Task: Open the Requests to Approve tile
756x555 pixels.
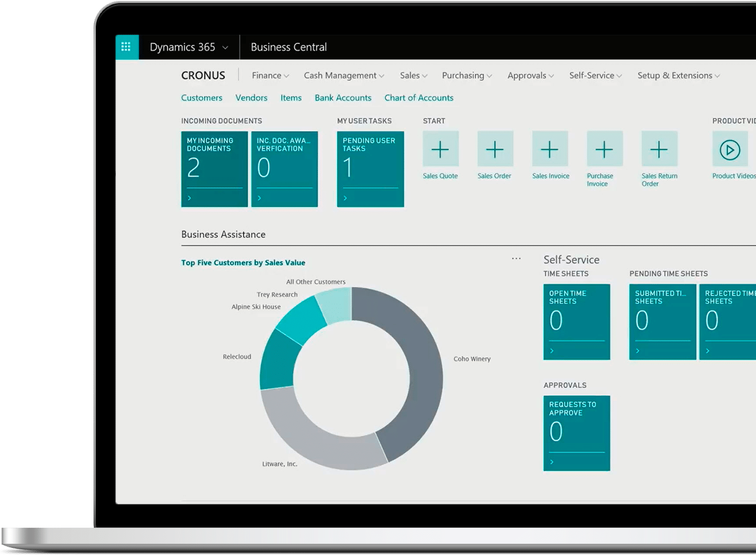Action: coord(577,433)
